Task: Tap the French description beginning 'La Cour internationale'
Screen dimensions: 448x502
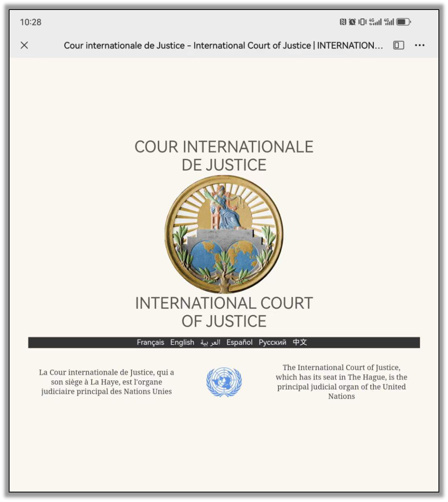Action: (x=107, y=382)
